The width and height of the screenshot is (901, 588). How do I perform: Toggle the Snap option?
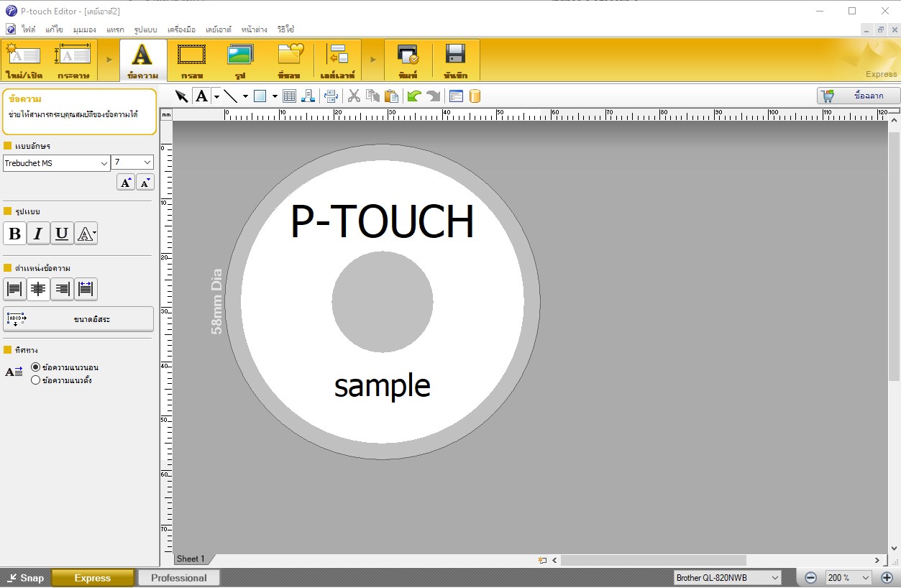(25, 578)
